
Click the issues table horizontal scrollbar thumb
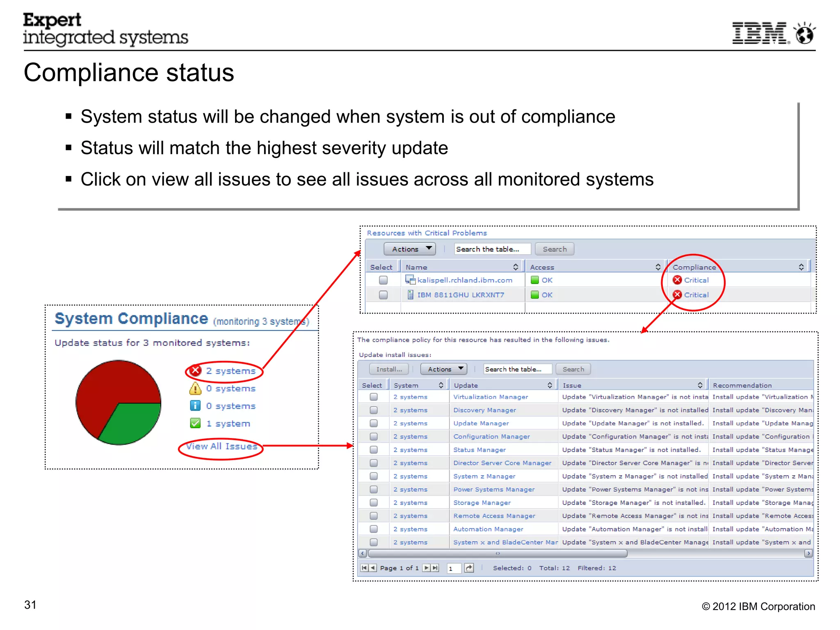click(498, 553)
